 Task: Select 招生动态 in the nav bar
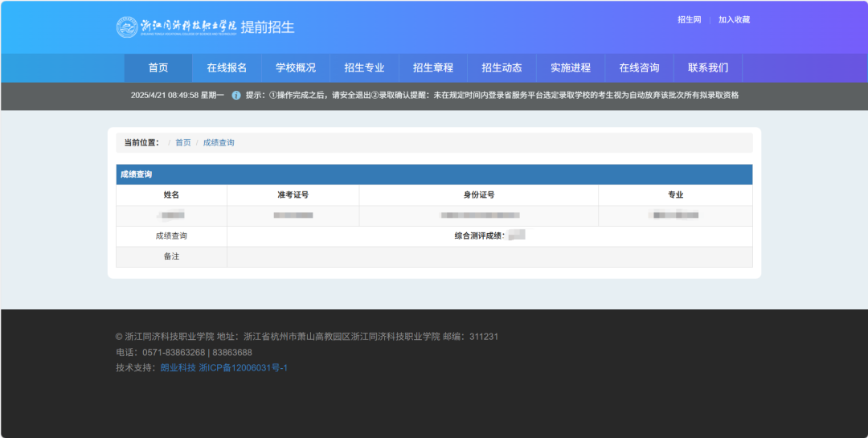(502, 68)
